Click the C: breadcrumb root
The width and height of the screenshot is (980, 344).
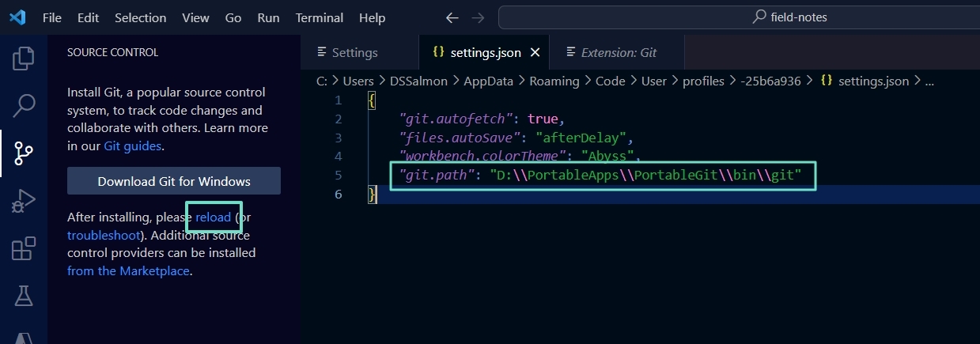pos(322,81)
